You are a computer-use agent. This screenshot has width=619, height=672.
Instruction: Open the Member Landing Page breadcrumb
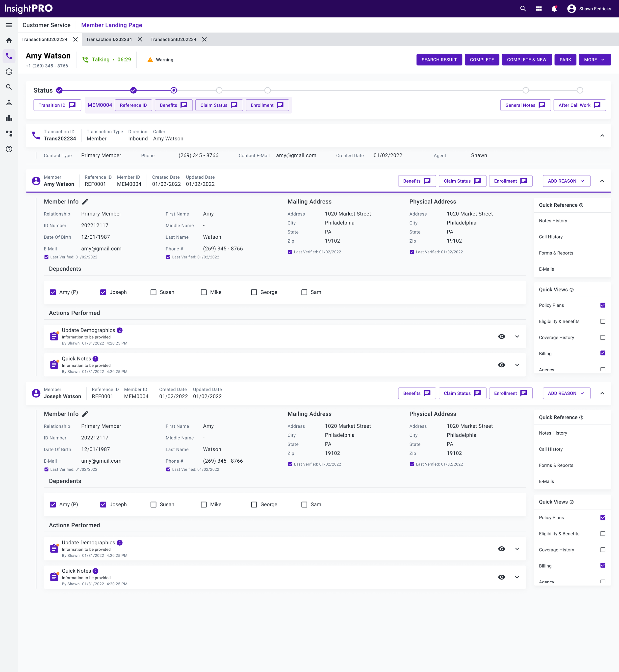(x=111, y=25)
